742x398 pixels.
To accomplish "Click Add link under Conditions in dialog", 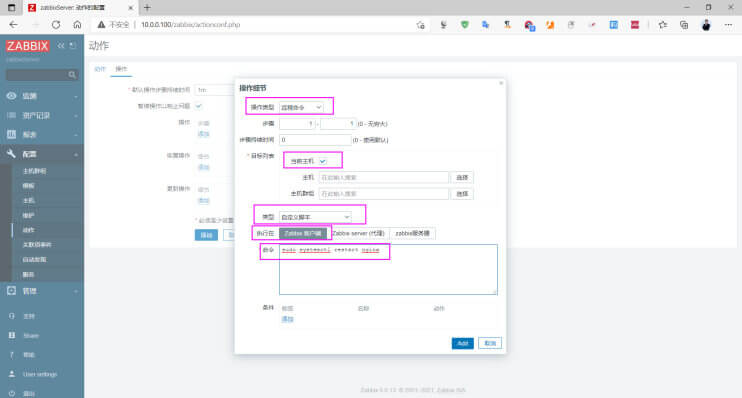I will tap(288, 319).
